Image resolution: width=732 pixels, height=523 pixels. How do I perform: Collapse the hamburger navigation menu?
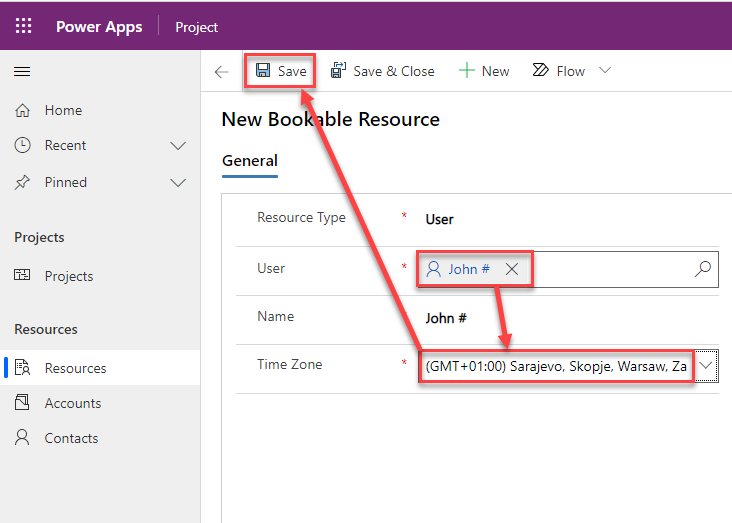(22, 71)
